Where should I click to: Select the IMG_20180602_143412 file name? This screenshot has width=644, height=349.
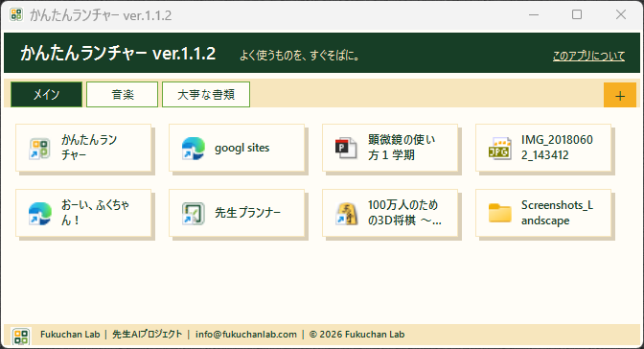coord(557,148)
